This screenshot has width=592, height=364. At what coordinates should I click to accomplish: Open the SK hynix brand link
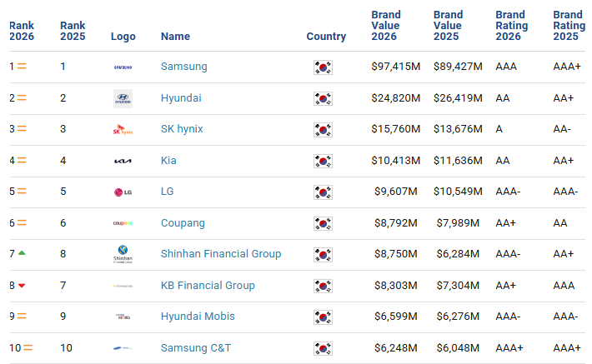[x=182, y=129]
